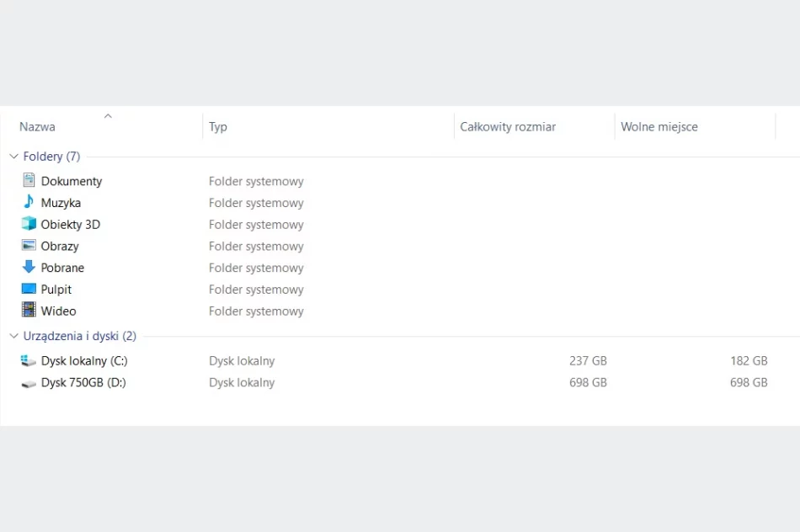800x532 pixels.
Task: Click the 698 GB total size value
Action: [588, 382]
